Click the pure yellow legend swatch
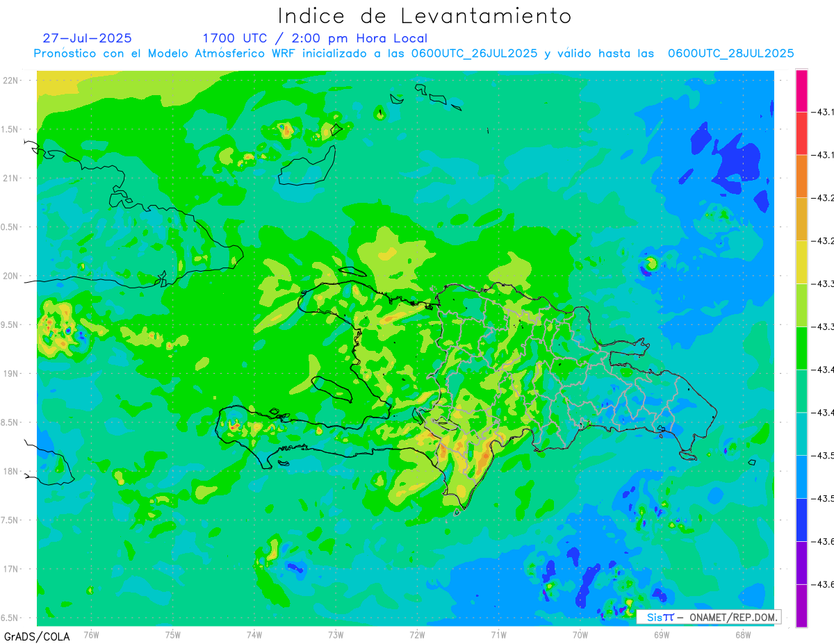 (x=801, y=262)
